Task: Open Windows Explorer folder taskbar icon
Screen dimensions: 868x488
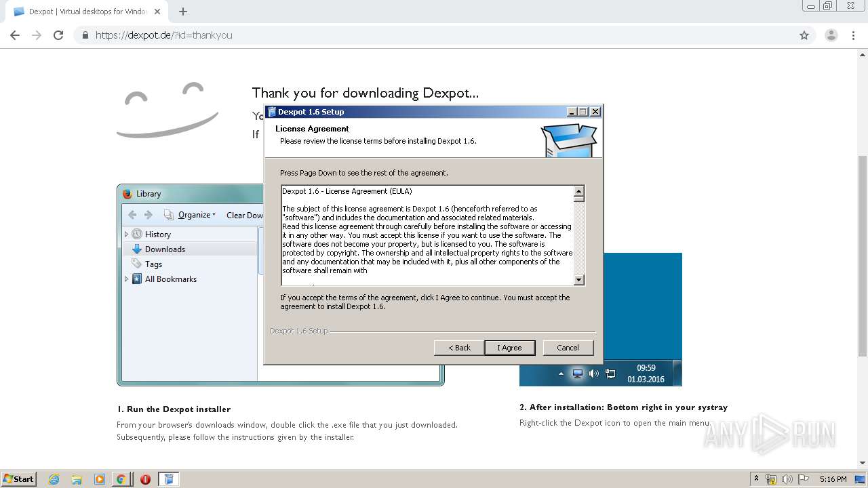Action: click(x=77, y=479)
